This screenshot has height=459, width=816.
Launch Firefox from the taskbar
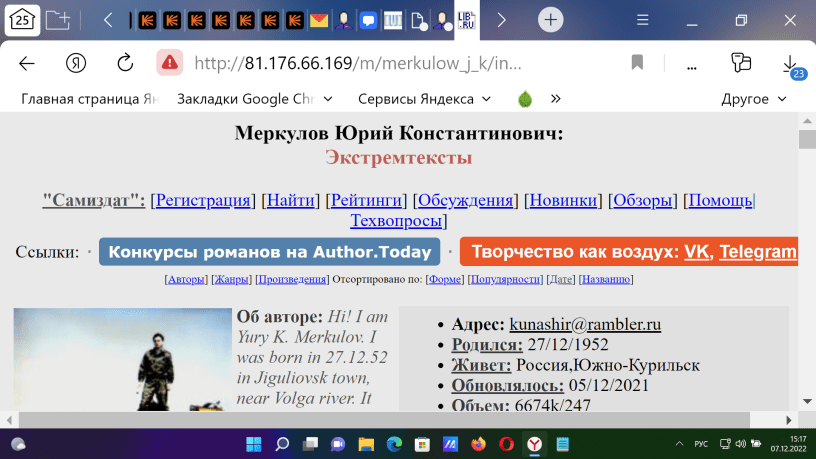click(x=478, y=443)
